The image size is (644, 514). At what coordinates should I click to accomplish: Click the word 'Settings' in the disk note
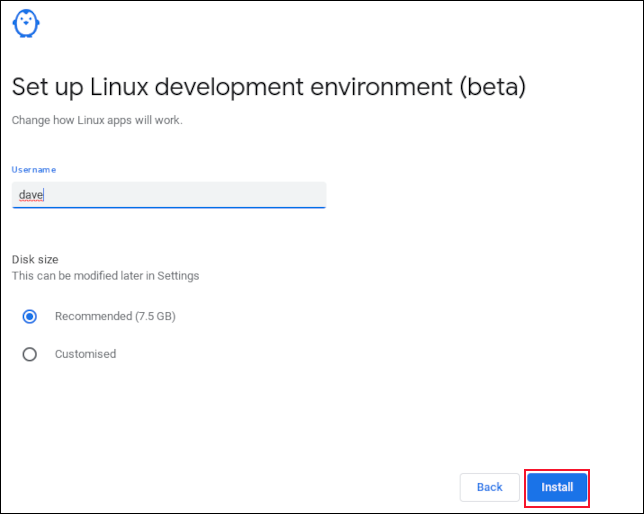pyautogui.click(x=179, y=275)
